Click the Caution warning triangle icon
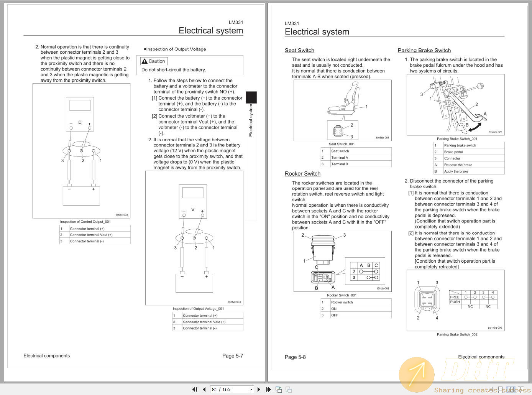This screenshot has width=532, height=395. click(144, 61)
